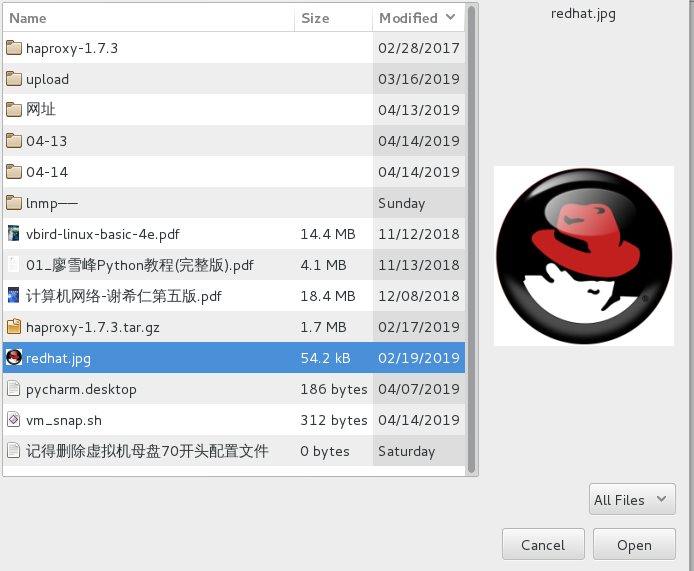Click the Cancel button

(x=543, y=544)
